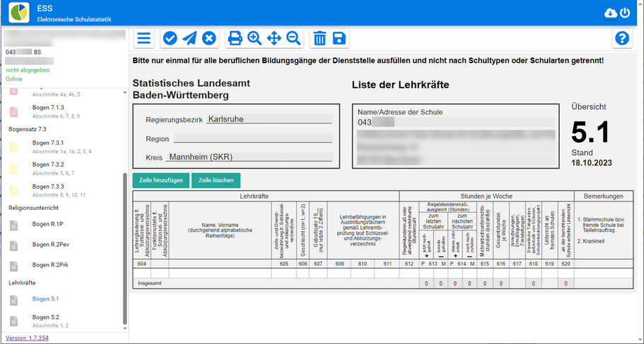
Task: Click the power logout icon
Action: [x=625, y=13]
